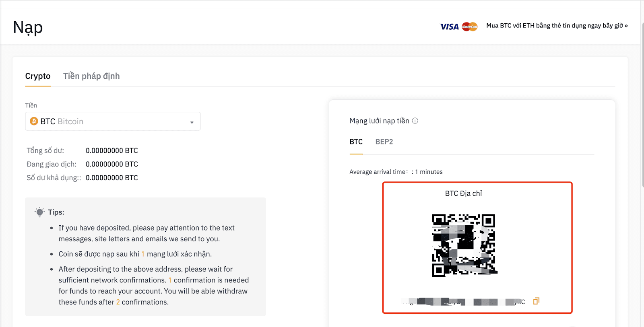Click the Tips: heading text

pyautogui.click(x=56, y=212)
